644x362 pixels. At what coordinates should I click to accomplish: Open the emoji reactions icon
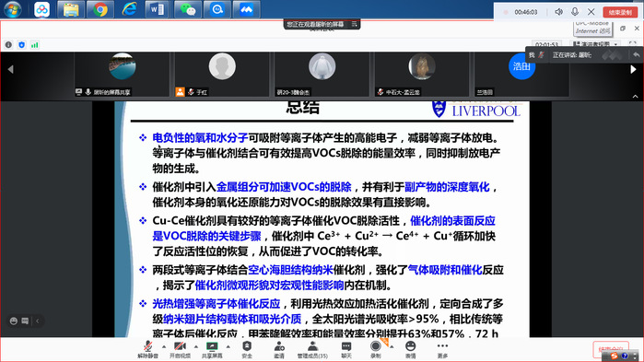[410, 350]
